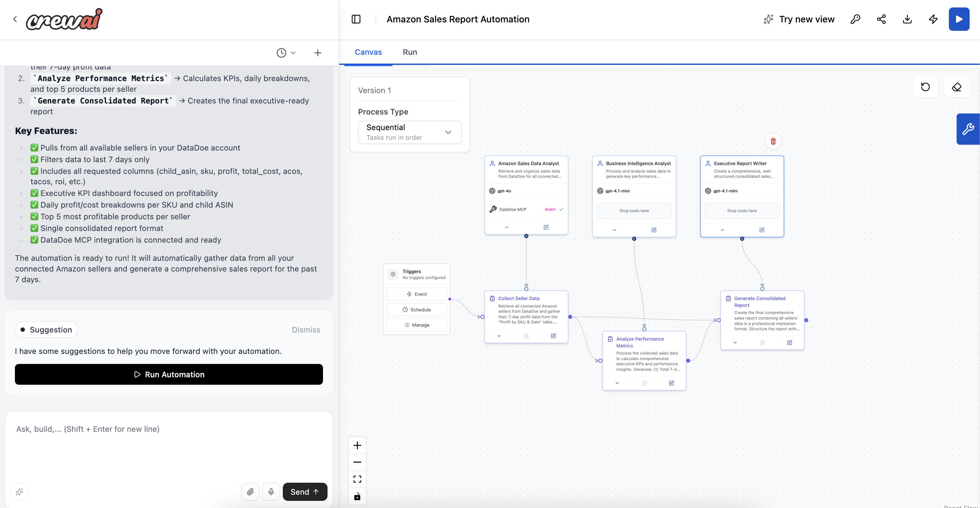Image resolution: width=980 pixels, height=508 pixels.
Task: Start voice input with microphone icon
Action: (x=271, y=492)
